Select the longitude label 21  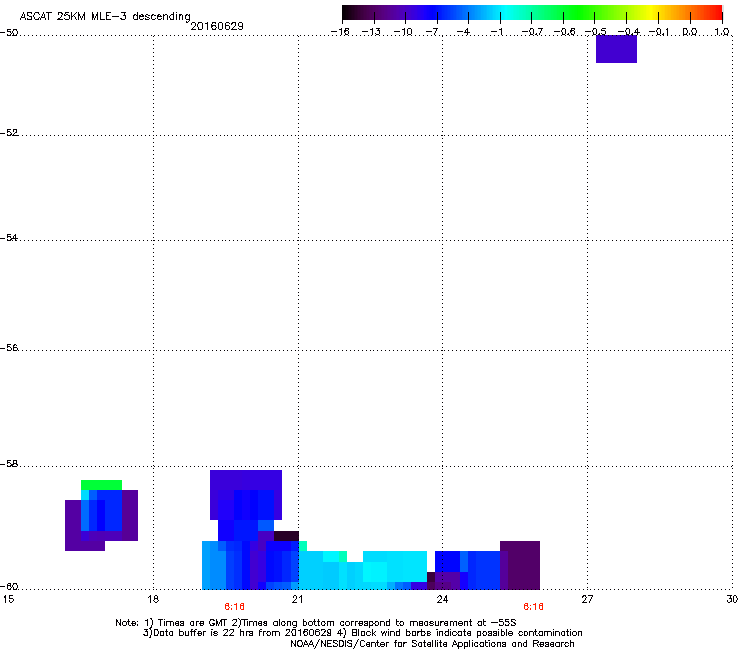point(297,599)
